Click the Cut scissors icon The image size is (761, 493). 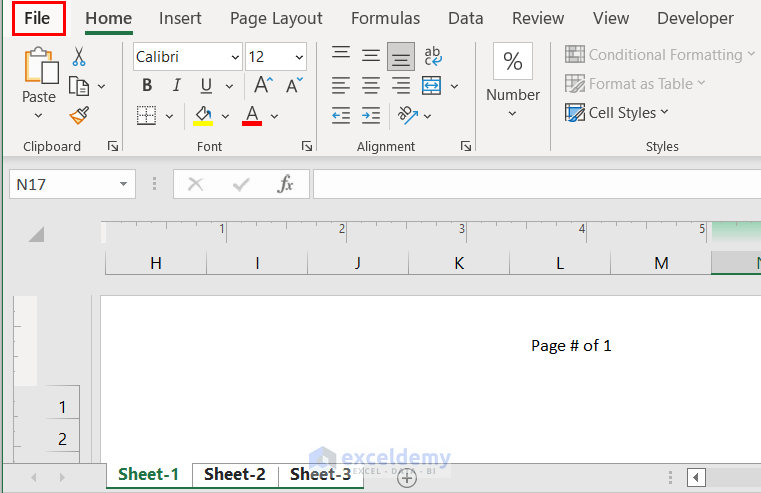click(79, 57)
